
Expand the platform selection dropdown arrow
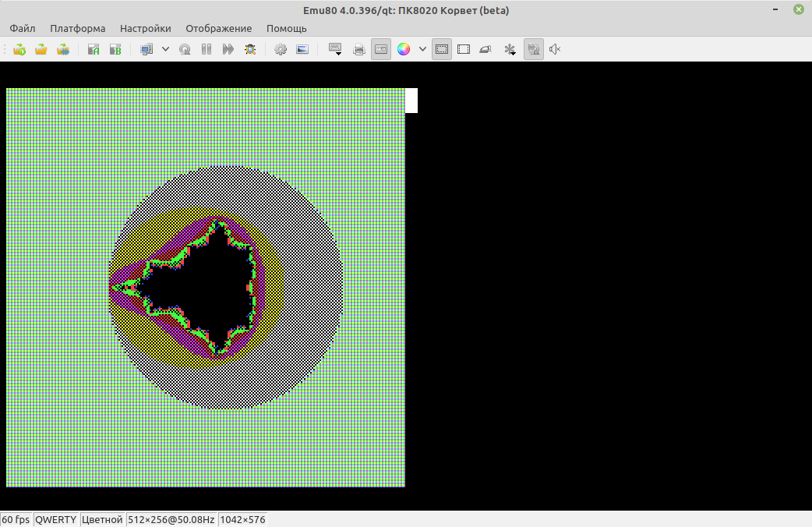165,49
